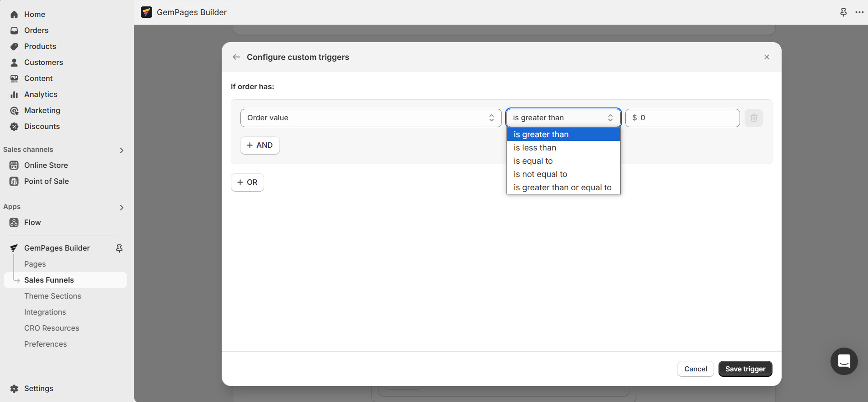Click the pin icon beside GemPages Builder in sidebar

[x=119, y=248]
